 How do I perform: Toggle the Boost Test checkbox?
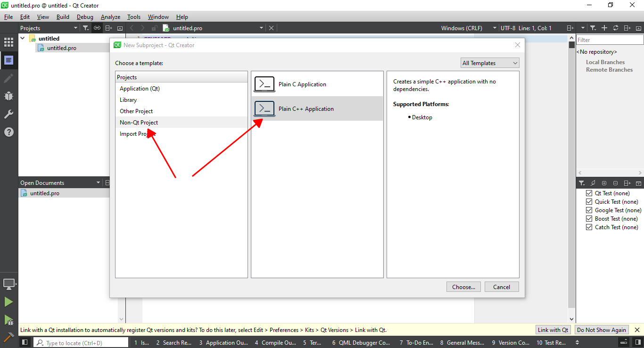pos(589,219)
